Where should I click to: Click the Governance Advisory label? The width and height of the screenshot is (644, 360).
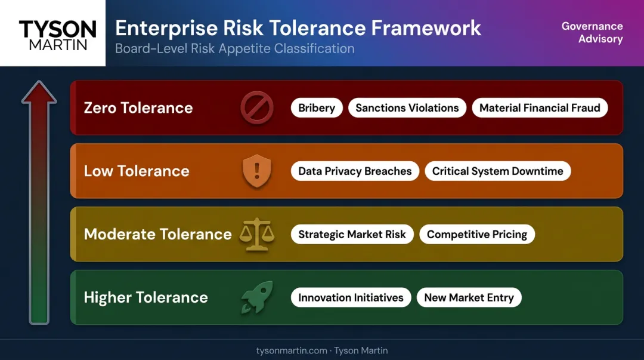pyautogui.click(x=592, y=32)
